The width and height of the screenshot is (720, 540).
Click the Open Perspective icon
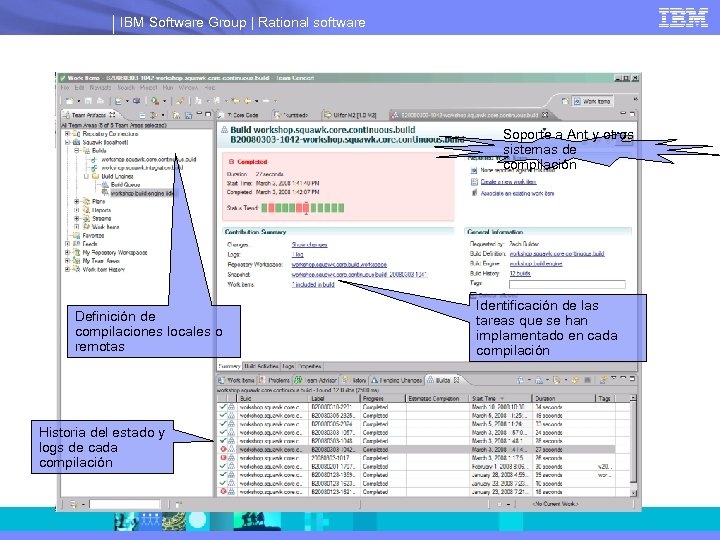point(565,101)
